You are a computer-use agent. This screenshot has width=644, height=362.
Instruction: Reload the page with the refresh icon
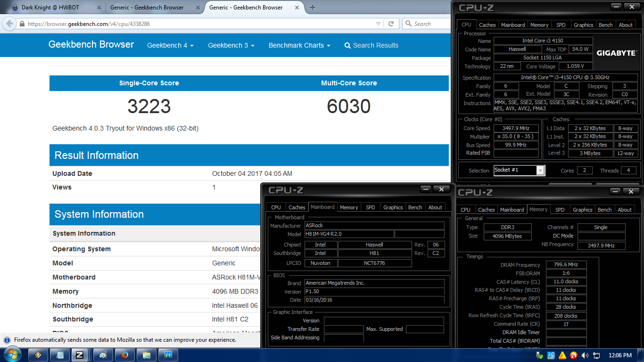tap(391, 24)
